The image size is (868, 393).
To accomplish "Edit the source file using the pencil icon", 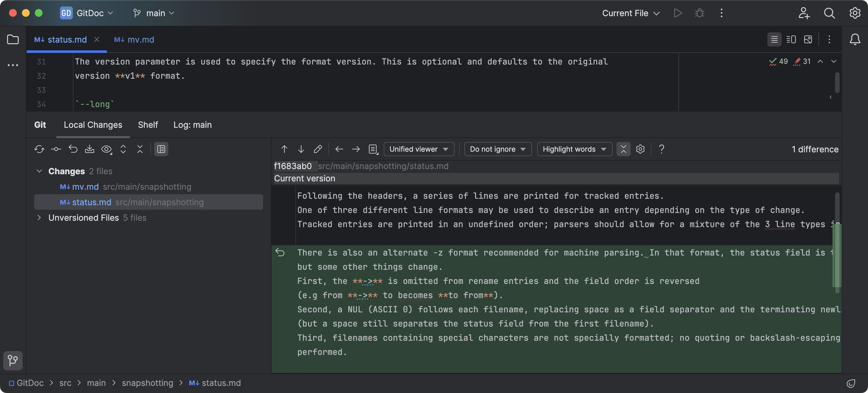I will pos(318,149).
